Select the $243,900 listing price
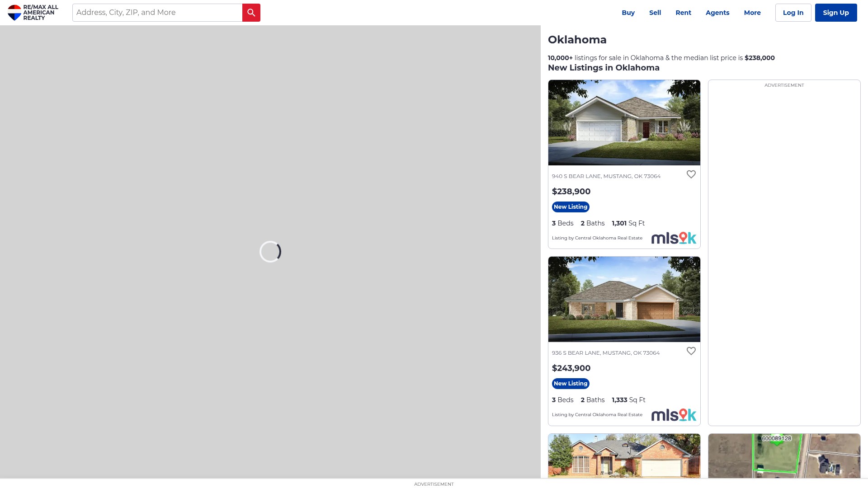The width and height of the screenshot is (868, 488). (571, 368)
